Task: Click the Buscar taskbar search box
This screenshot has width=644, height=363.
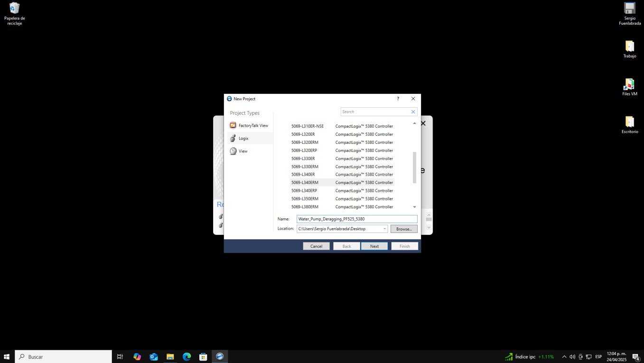Action: point(63,356)
